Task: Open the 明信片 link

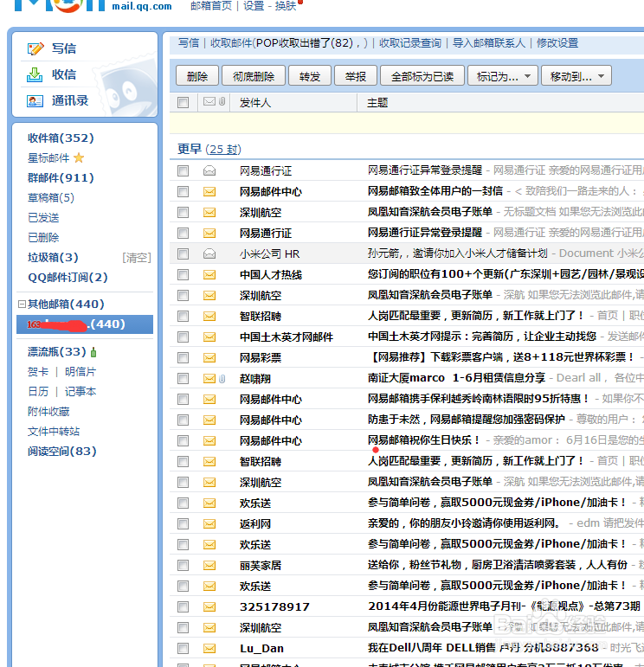Action: pos(80,372)
